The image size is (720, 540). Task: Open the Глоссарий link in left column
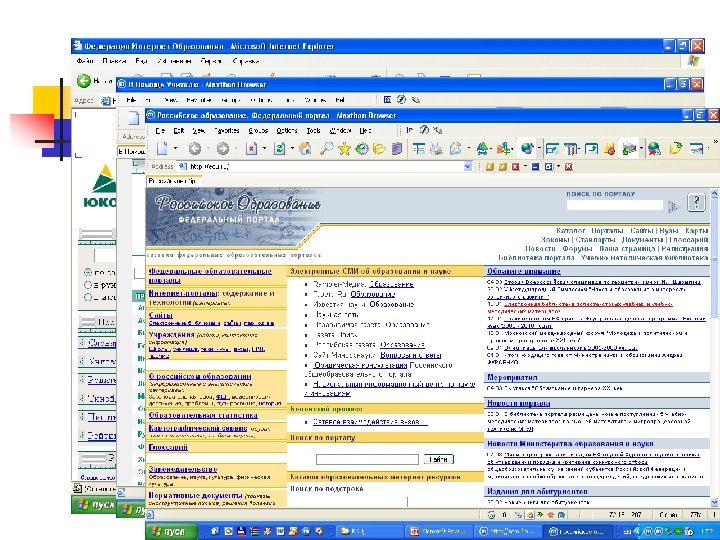[x=168, y=447]
